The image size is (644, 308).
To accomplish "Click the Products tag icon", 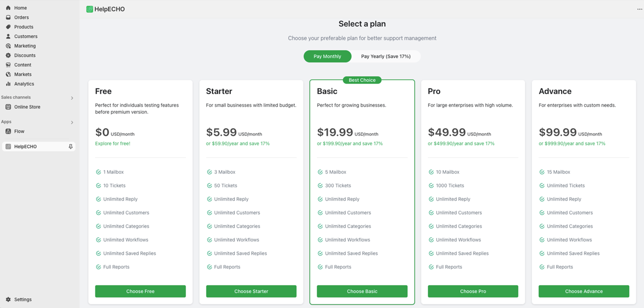I will [8, 27].
